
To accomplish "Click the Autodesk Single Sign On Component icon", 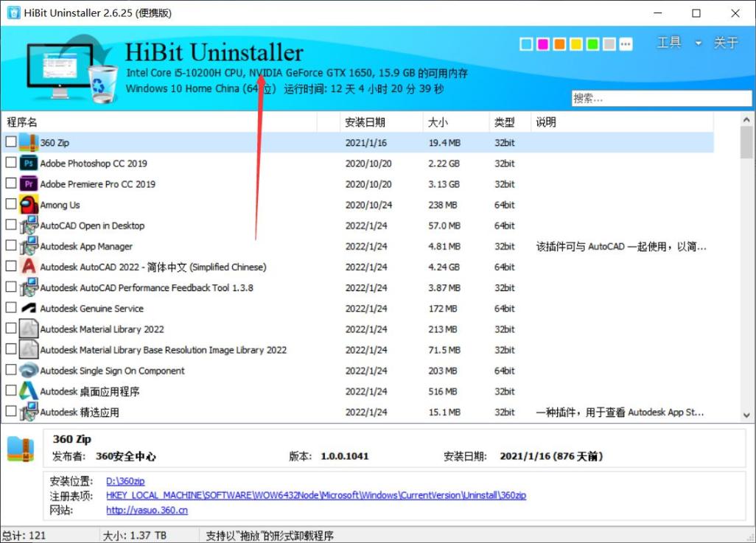I will [x=29, y=371].
